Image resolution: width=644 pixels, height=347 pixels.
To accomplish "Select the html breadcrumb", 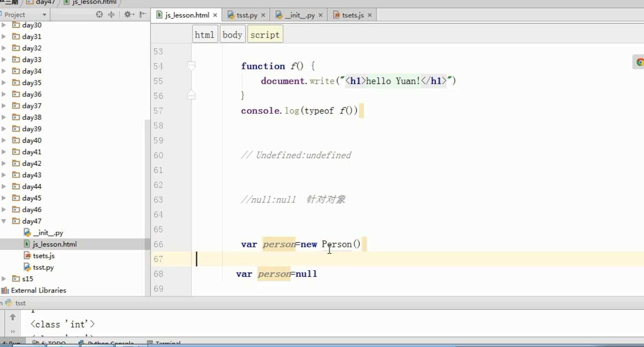I will click(205, 35).
